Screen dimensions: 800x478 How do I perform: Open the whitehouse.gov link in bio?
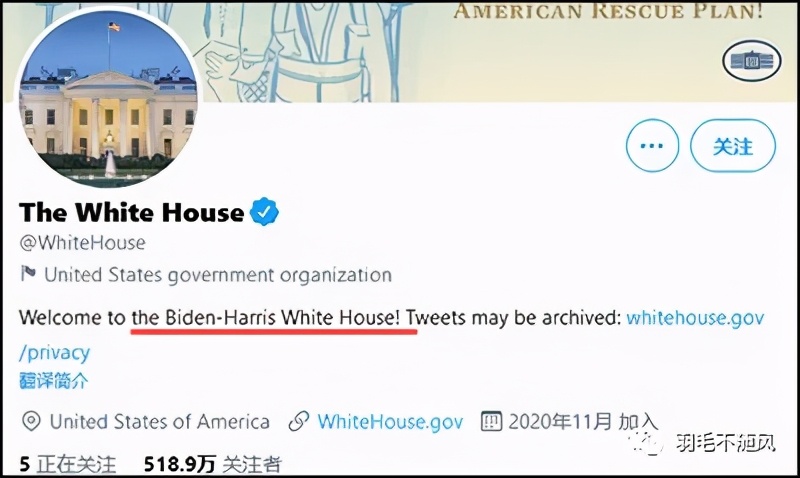click(695, 318)
